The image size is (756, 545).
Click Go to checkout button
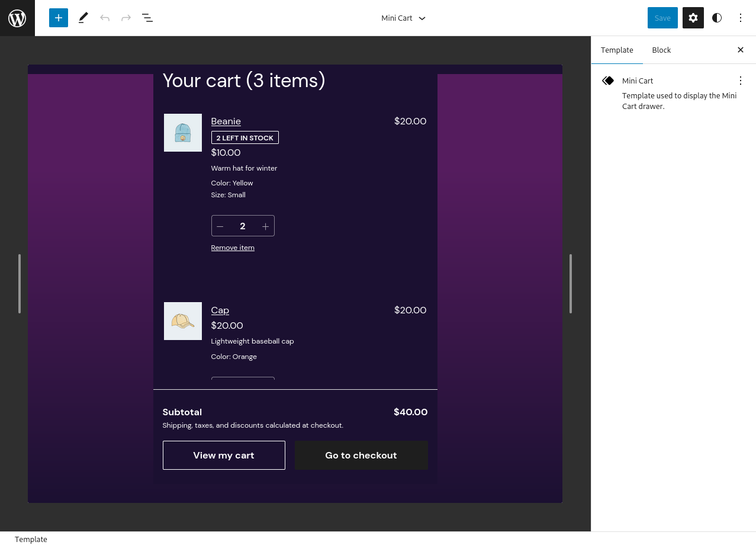(x=361, y=455)
